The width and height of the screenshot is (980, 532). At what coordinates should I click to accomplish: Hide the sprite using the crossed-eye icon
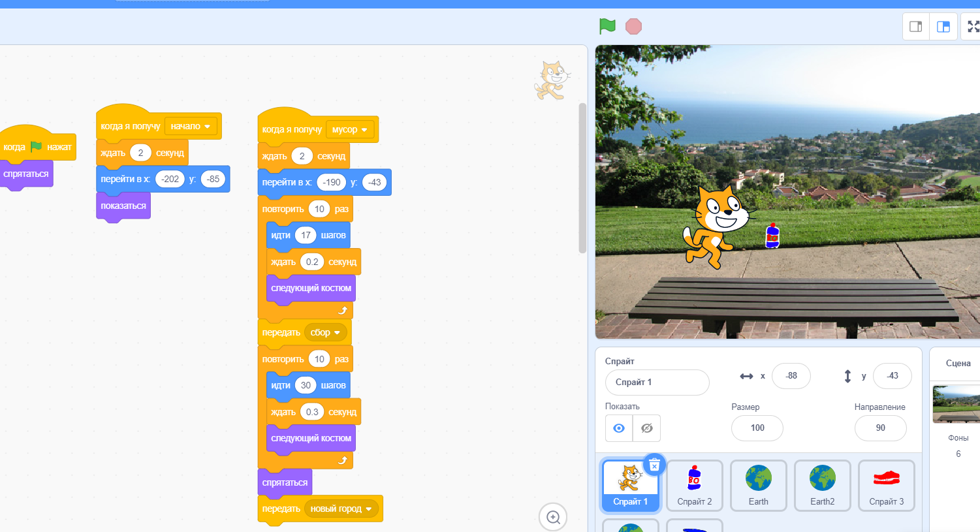coord(647,428)
